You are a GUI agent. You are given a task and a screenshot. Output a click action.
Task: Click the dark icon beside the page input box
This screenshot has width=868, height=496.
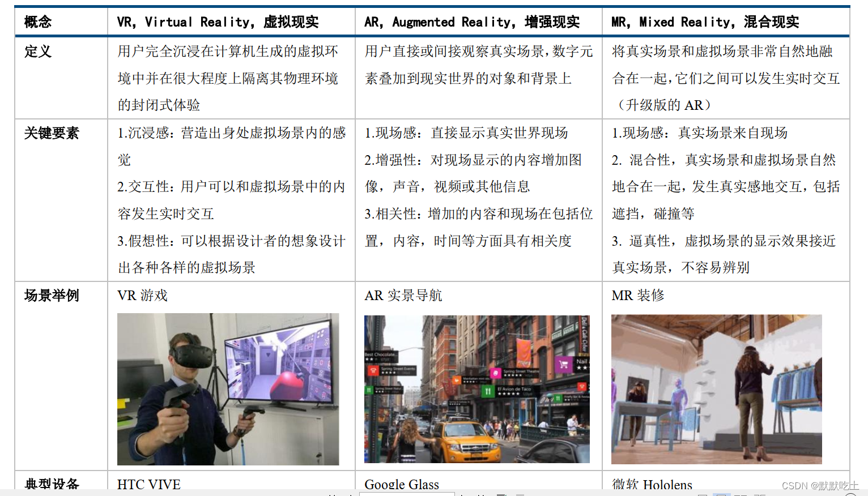501,494
